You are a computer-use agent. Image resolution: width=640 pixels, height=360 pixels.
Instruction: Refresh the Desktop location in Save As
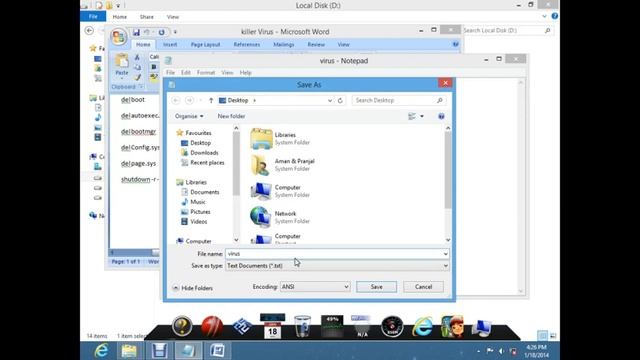[x=340, y=100]
